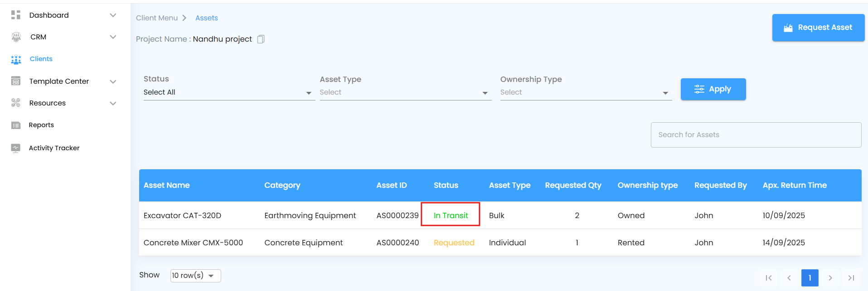Click the Activity Tracker monitor icon

(x=16, y=148)
